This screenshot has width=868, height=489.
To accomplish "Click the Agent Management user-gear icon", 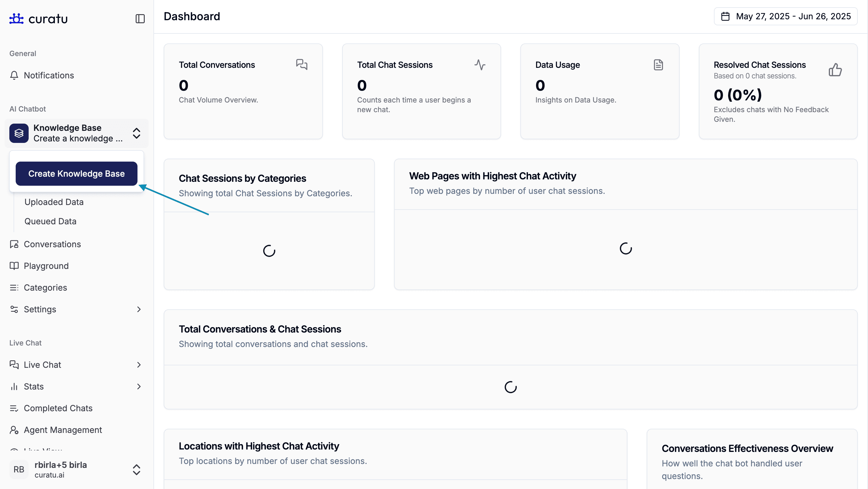I will (14, 430).
